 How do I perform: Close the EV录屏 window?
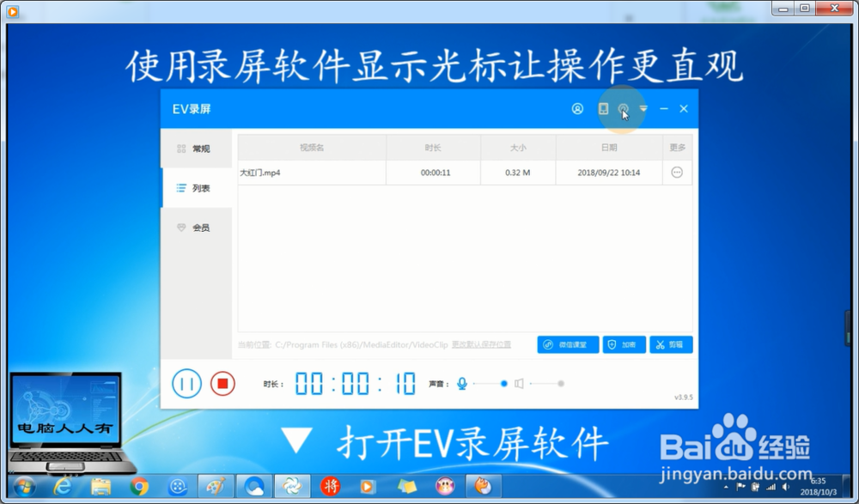tap(684, 108)
